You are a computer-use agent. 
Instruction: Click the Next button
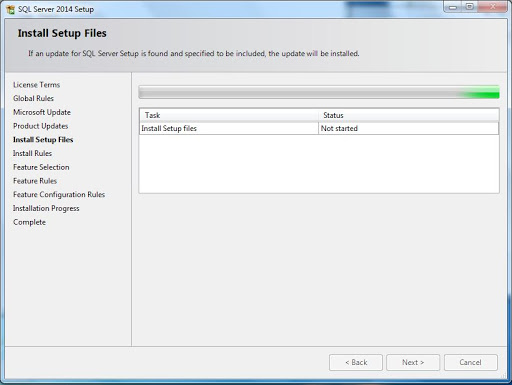(x=413, y=362)
